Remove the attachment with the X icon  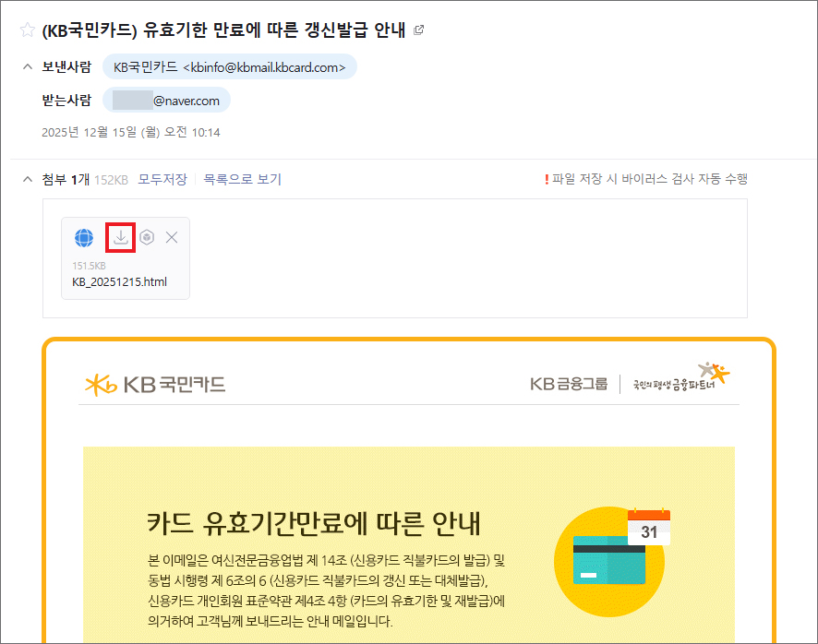click(172, 238)
